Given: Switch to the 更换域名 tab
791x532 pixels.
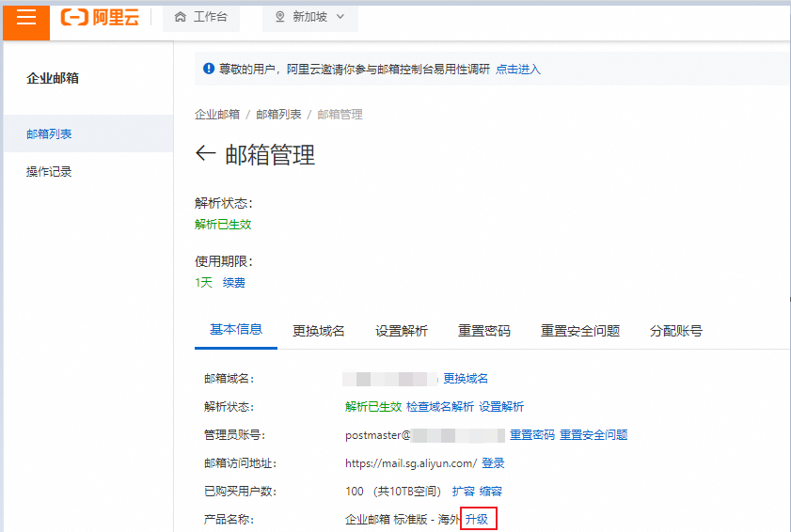Looking at the screenshot, I should [318, 331].
